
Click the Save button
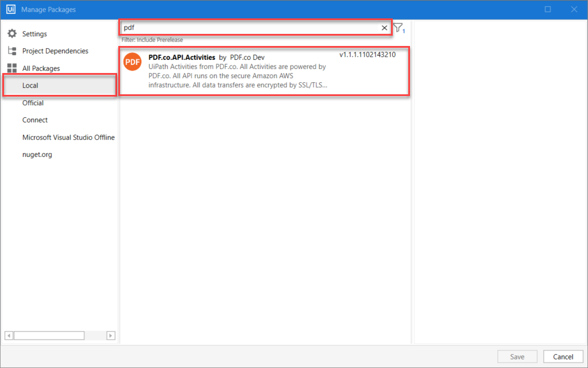517,356
